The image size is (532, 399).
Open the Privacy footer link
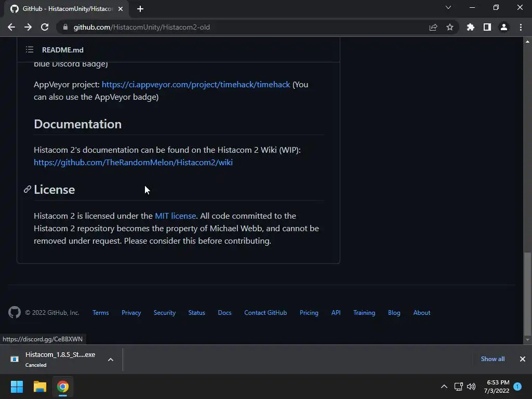(x=131, y=312)
